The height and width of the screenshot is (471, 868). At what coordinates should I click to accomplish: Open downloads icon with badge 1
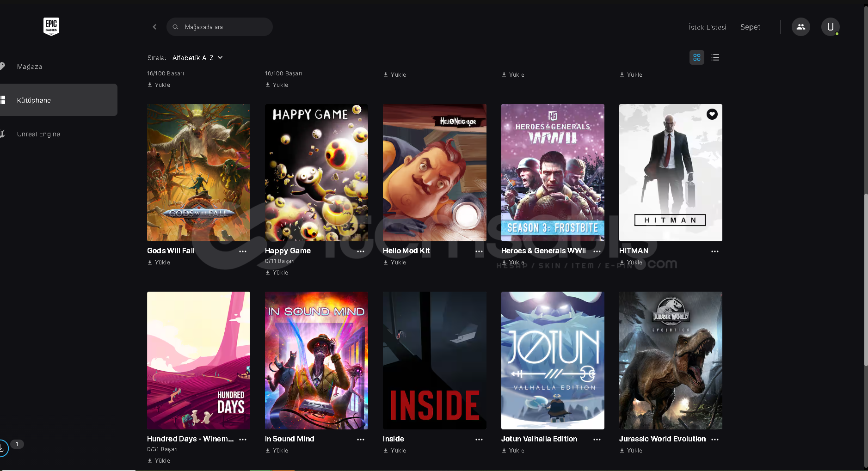coord(2,448)
